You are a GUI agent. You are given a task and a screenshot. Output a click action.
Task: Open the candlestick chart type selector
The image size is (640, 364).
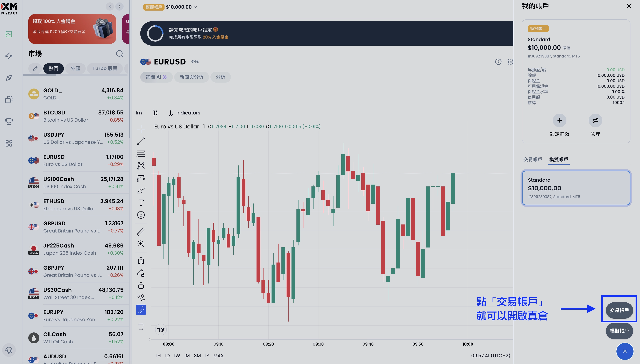click(x=155, y=113)
